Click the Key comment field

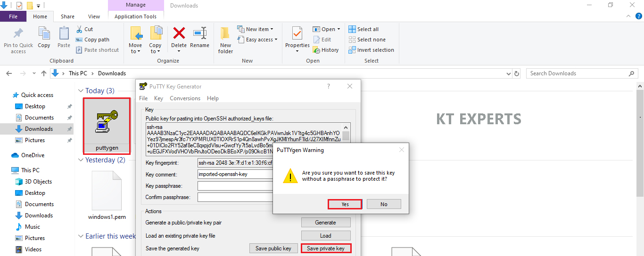[236, 174]
